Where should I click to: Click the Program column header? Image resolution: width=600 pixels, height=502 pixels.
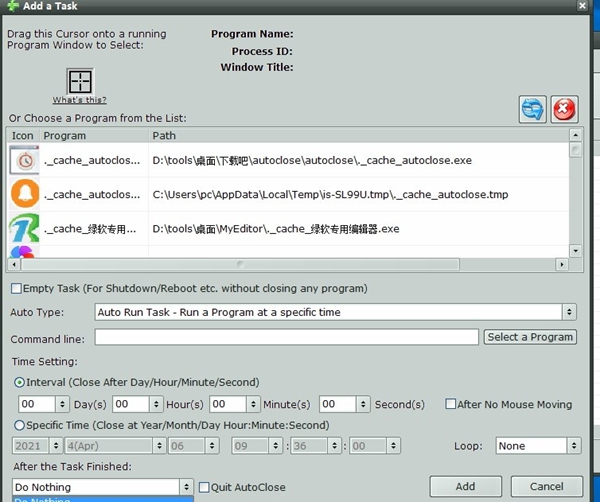(94, 136)
